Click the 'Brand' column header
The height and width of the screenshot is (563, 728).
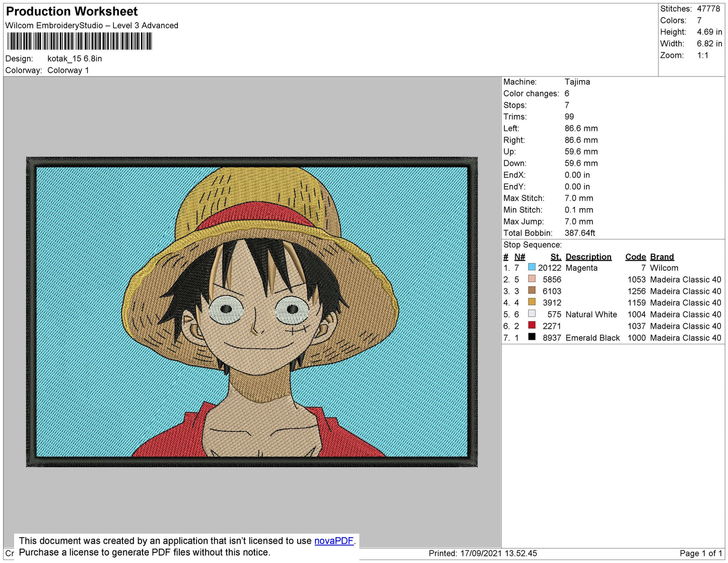tap(662, 257)
